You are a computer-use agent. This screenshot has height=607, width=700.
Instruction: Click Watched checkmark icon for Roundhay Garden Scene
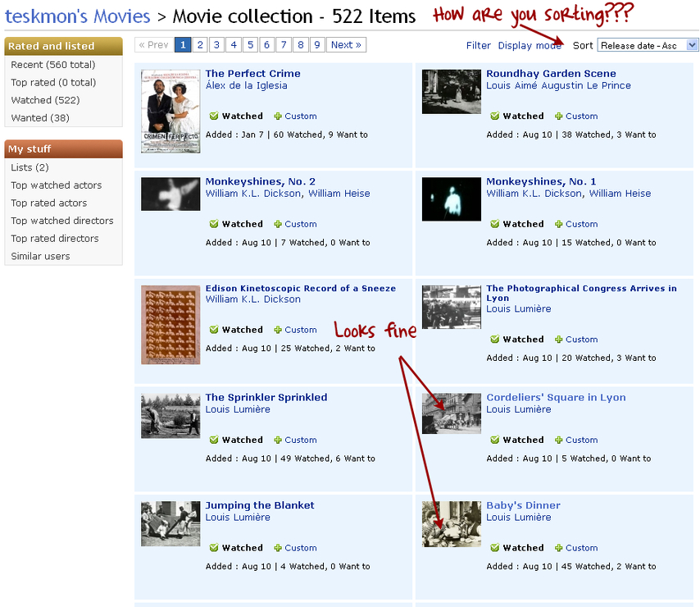(x=494, y=116)
